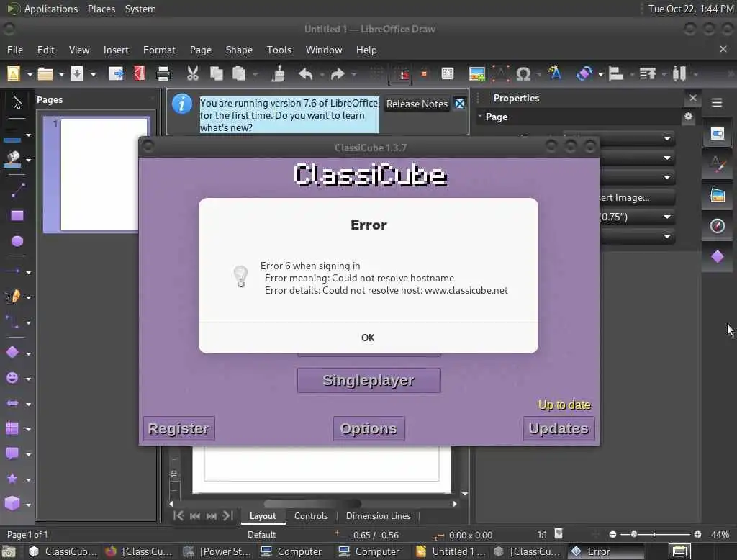Click the zoom in plus button
Image resolution: width=737 pixels, height=560 pixels.
[697, 534]
